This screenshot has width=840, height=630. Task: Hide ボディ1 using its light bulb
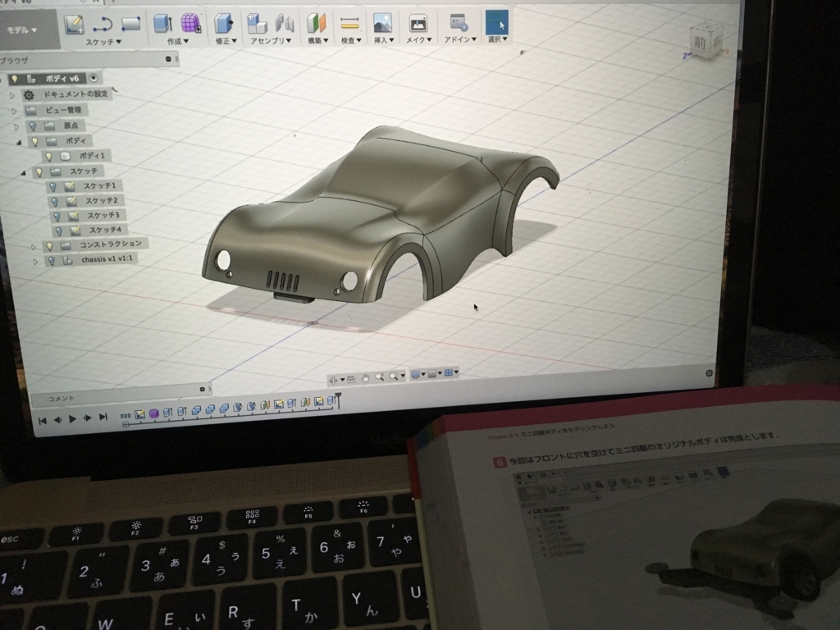click(x=48, y=157)
